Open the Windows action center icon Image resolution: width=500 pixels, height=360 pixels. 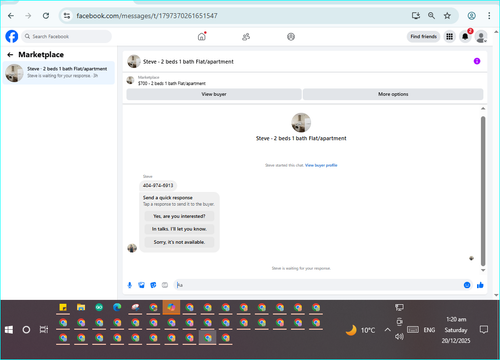[484, 330]
